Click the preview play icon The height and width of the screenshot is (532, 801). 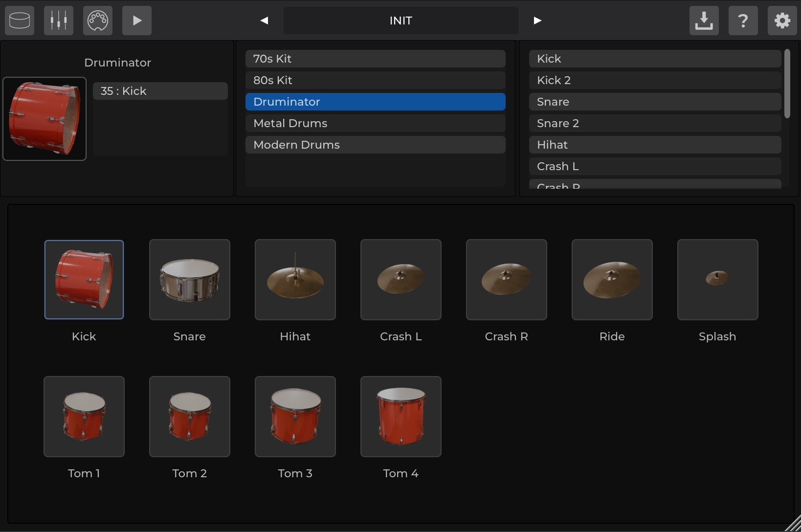(x=137, y=21)
